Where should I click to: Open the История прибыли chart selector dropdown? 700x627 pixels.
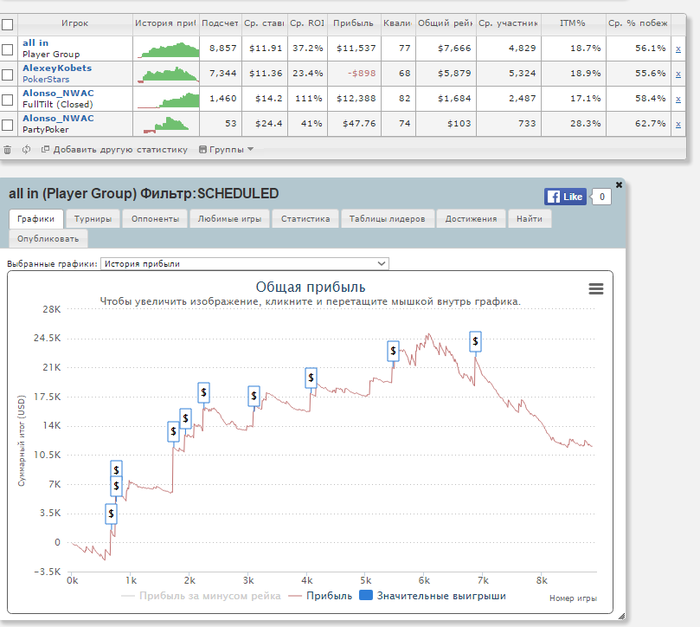pyautogui.click(x=245, y=264)
